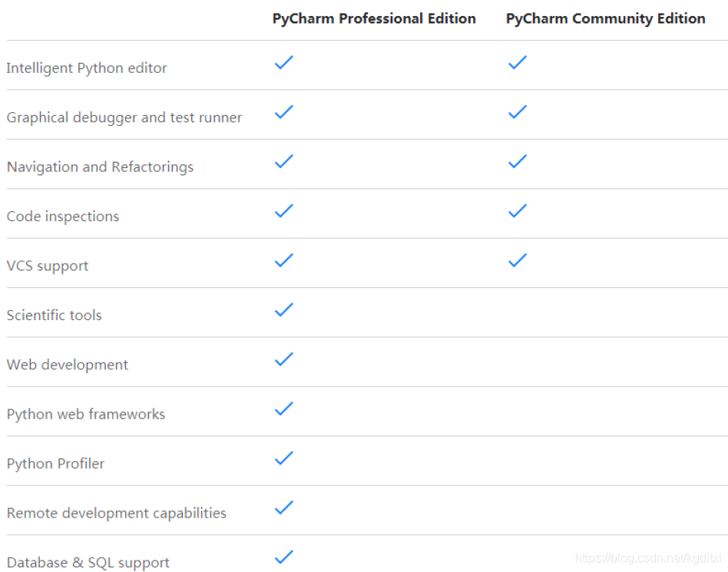728x572 pixels.
Task: Click the 'Navigation and Refactorings' label
Action: click(100, 167)
